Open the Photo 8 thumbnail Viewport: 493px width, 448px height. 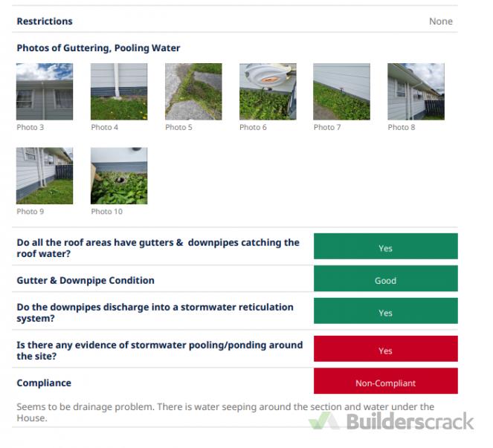416,91
